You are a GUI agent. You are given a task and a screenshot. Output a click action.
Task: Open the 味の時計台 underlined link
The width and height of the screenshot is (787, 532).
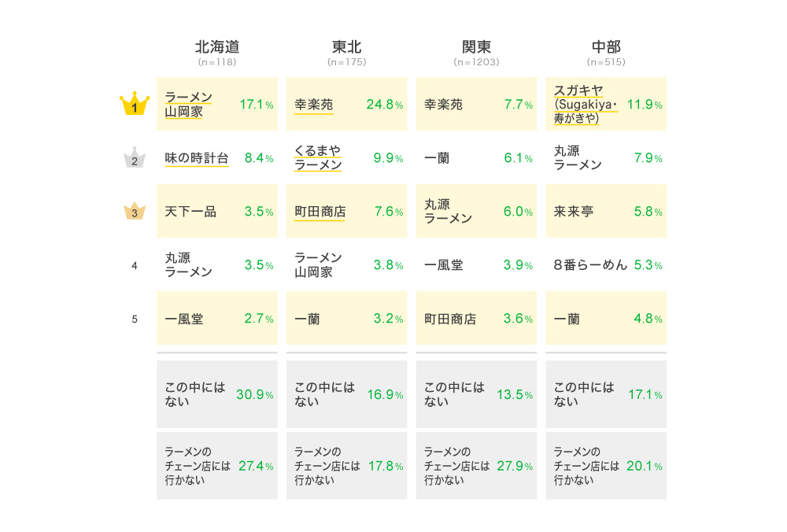pyautogui.click(x=197, y=158)
